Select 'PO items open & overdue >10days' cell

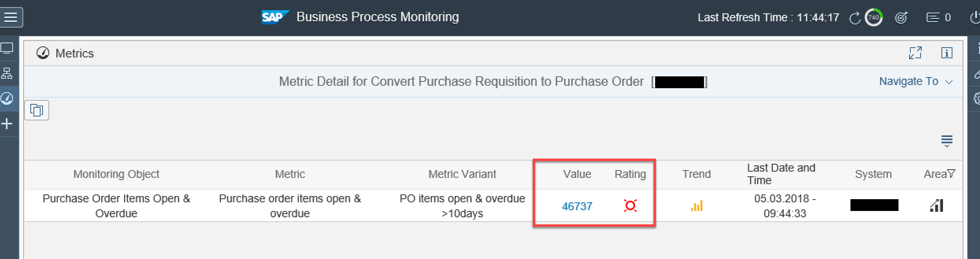pos(462,206)
